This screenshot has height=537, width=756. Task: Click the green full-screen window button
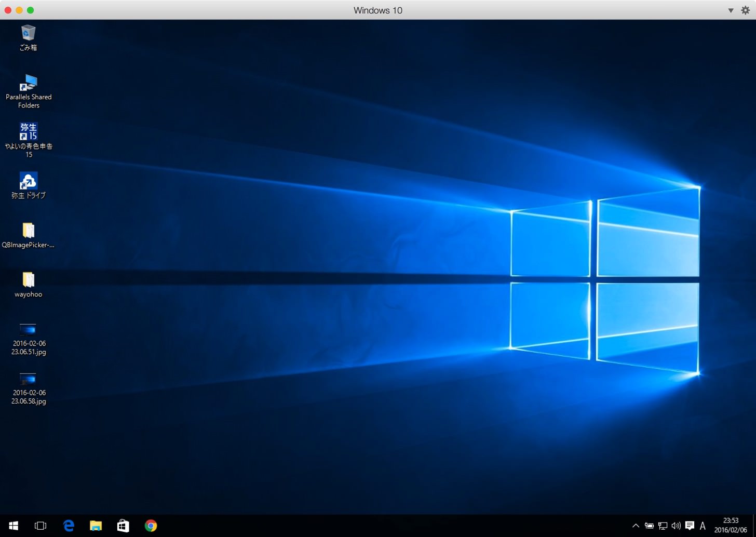[x=31, y=10]
